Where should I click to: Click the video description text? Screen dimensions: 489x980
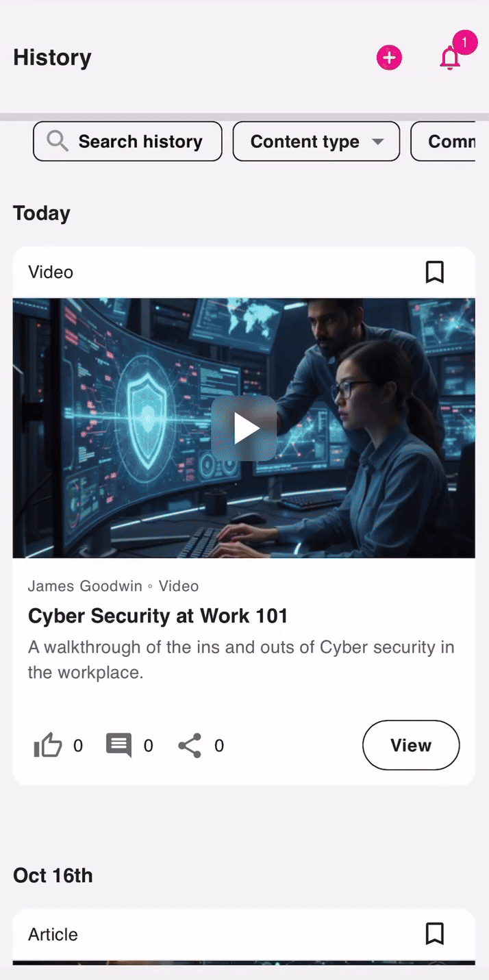pyautogui.click(x=241, y=659)
